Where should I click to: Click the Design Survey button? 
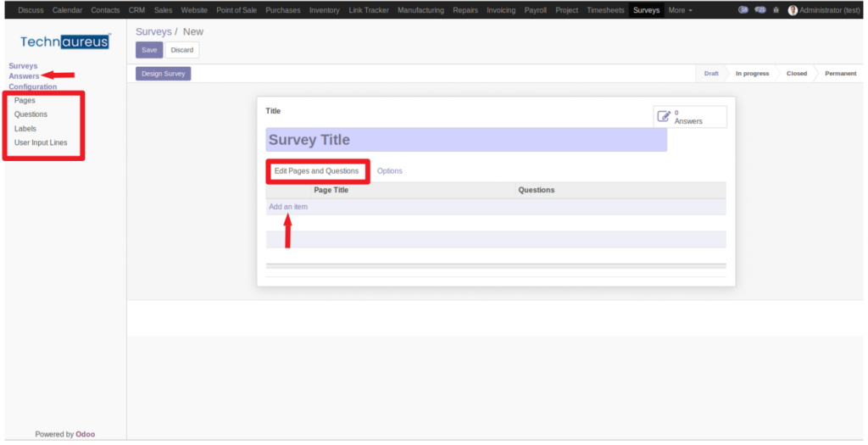(164, 74)
